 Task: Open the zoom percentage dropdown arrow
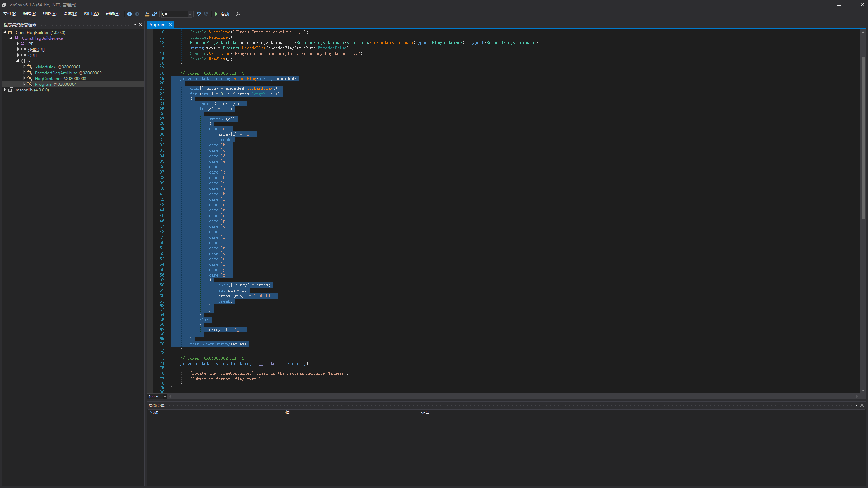coord(165,396)
